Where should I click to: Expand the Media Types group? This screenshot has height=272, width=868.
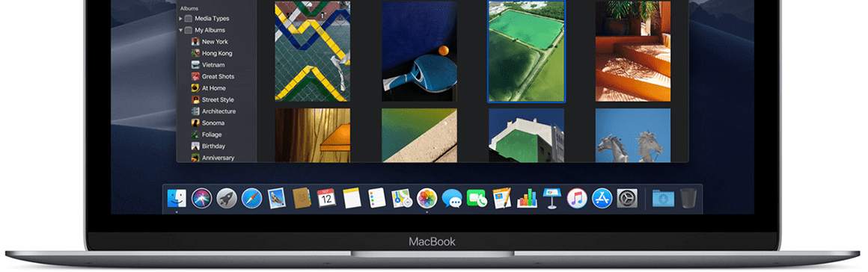(x=180, y=18)
